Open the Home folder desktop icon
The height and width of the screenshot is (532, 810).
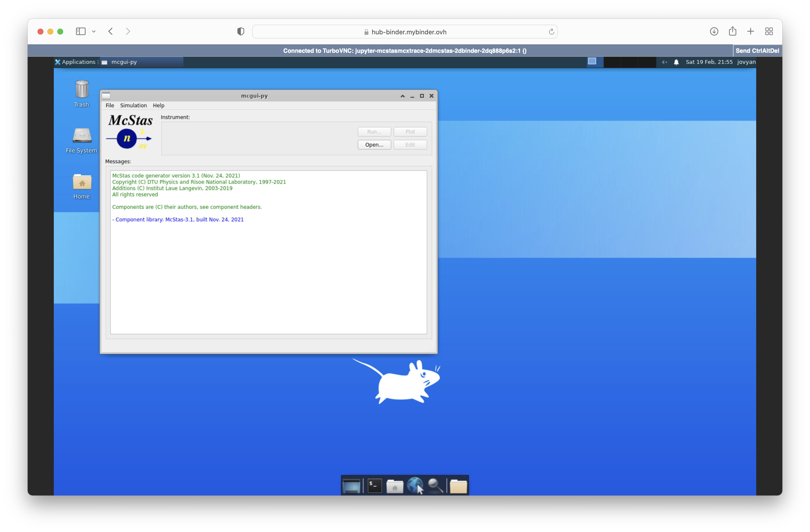pos(82,182)
